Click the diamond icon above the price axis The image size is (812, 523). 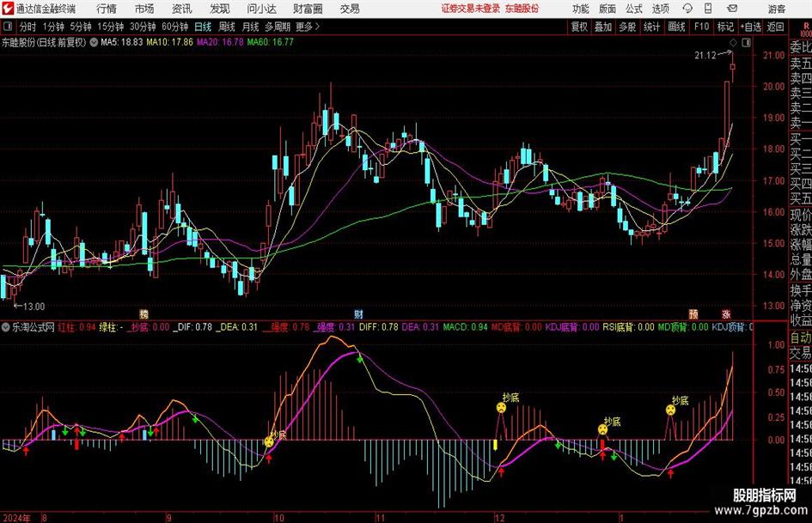733,42
